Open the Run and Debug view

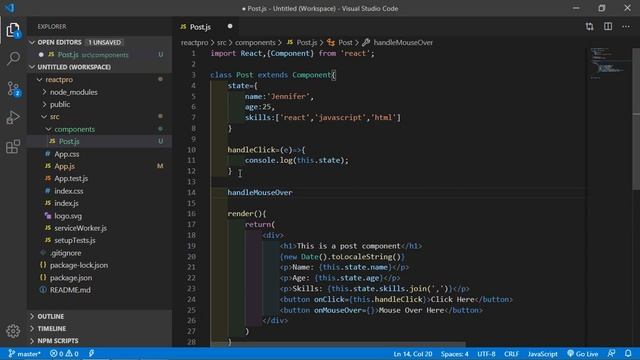(x=13, y=118)
